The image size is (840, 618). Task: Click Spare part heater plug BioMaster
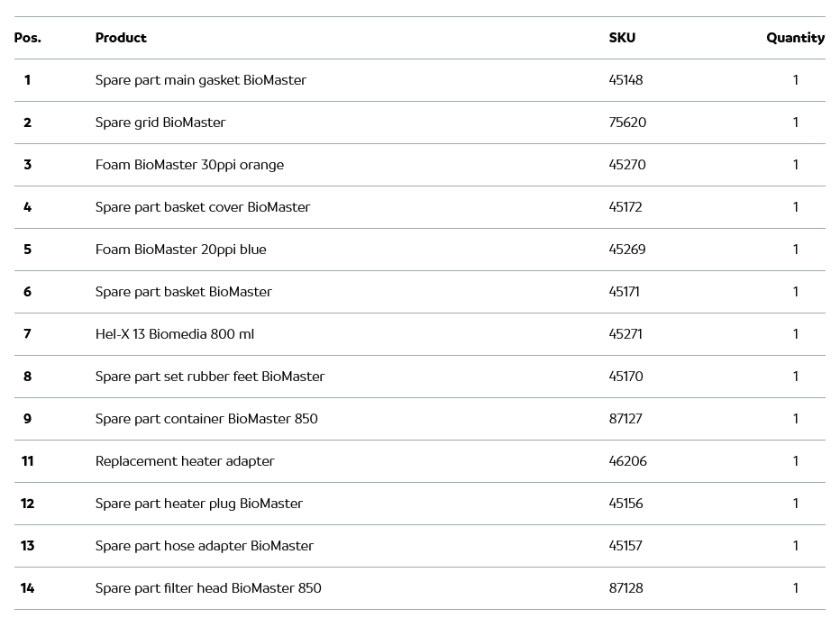198,504
